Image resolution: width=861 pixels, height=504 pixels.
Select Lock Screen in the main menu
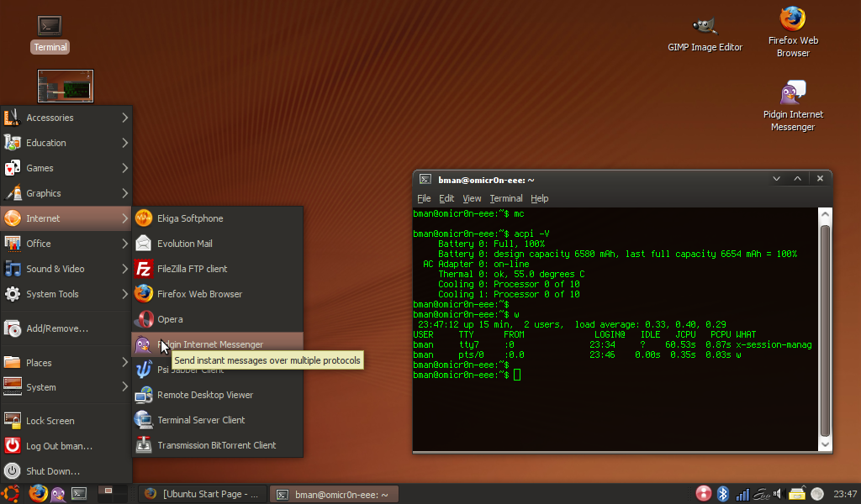(x=66, y=421)
